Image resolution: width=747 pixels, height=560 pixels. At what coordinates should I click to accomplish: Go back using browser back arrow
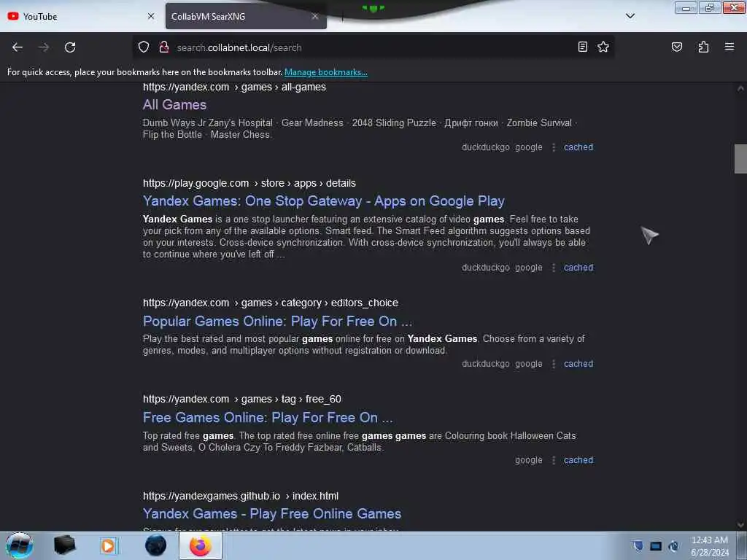pyautogui.click(x=18, y=47)
